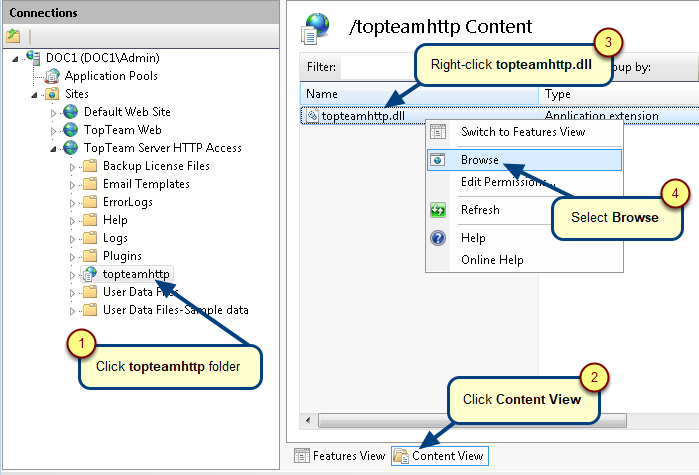This screenshot has height=475, width=699.
Task: Click the Plugins folder icon
Action: coord(90,256)
